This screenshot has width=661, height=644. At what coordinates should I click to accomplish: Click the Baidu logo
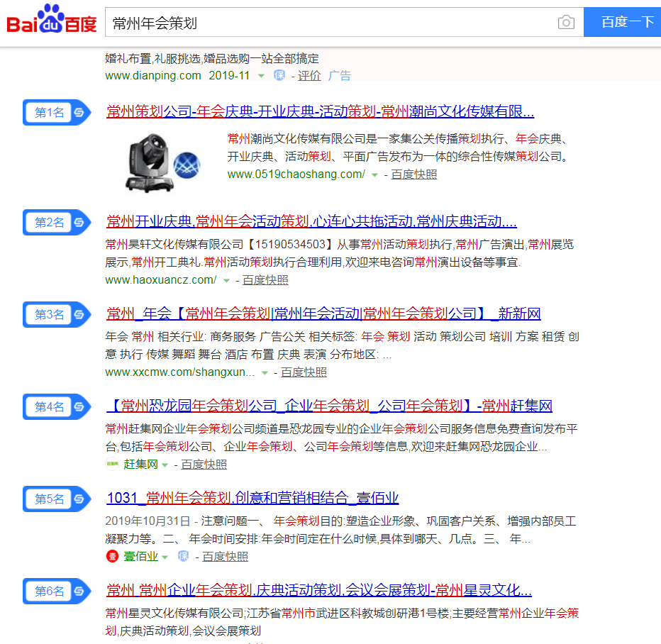51,22
